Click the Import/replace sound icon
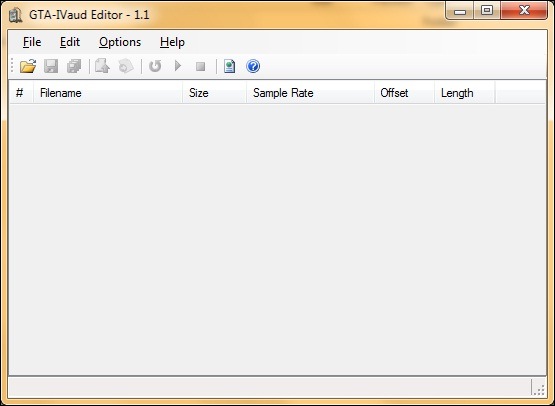 [x=126, y=66]
